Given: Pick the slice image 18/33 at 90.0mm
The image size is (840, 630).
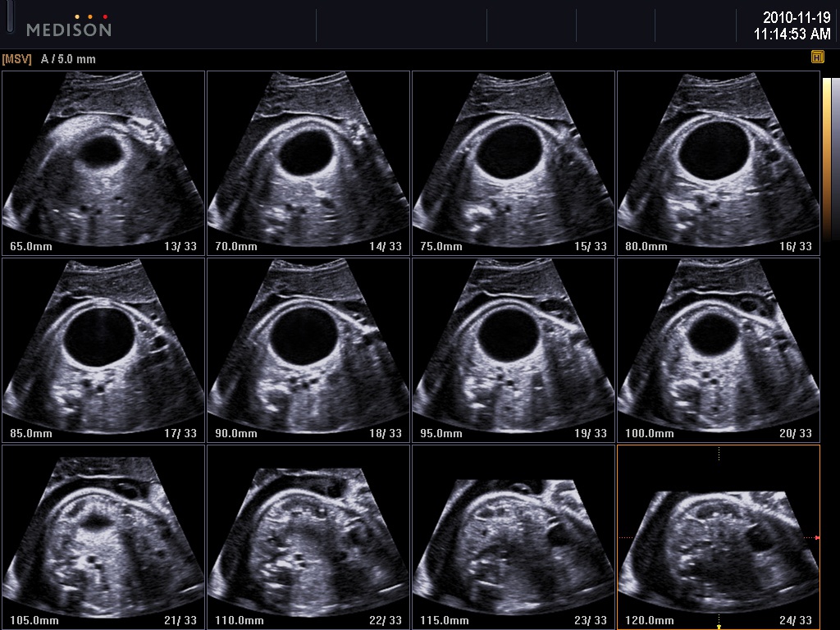Looking at the screenshot, I should point(308,349).
